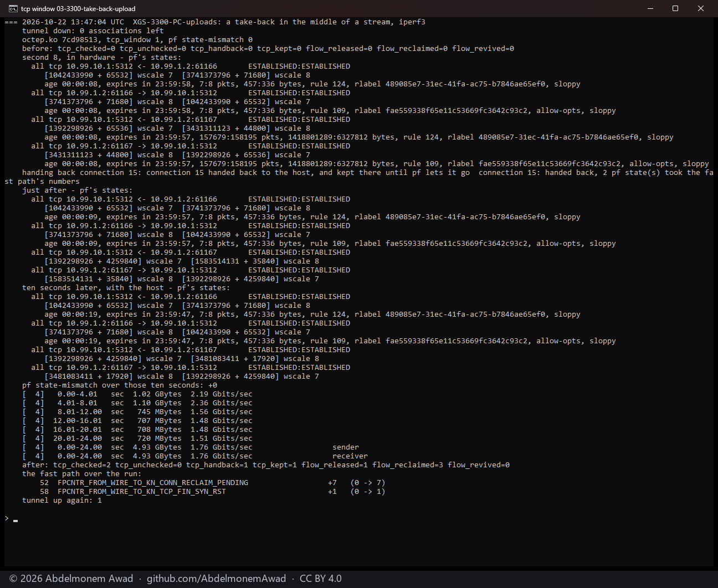Click the line starting "[1583514131 + 35840] wscale 8"
This screenshot has width=718, height=588.
click(x=182, y=279)
